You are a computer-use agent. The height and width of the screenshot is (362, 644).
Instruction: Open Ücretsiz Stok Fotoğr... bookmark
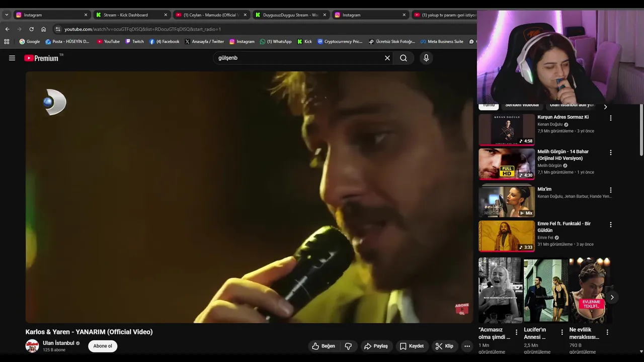(392, 42)
